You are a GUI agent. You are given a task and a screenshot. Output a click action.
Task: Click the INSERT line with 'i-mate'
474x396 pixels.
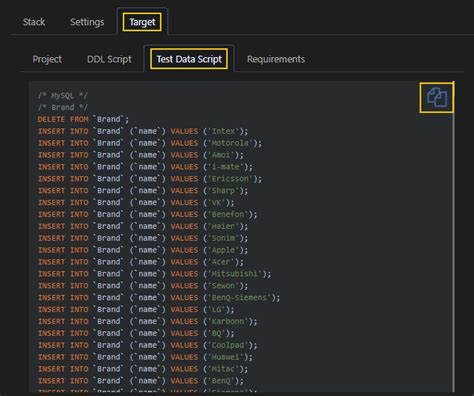(x=145, y=167)
